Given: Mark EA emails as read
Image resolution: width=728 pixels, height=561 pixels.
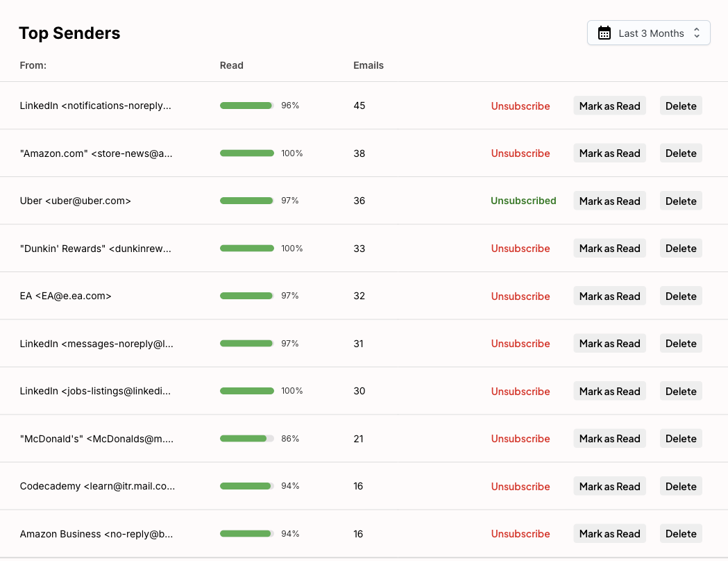Looking at the screenshot, I should pos(609,296).
